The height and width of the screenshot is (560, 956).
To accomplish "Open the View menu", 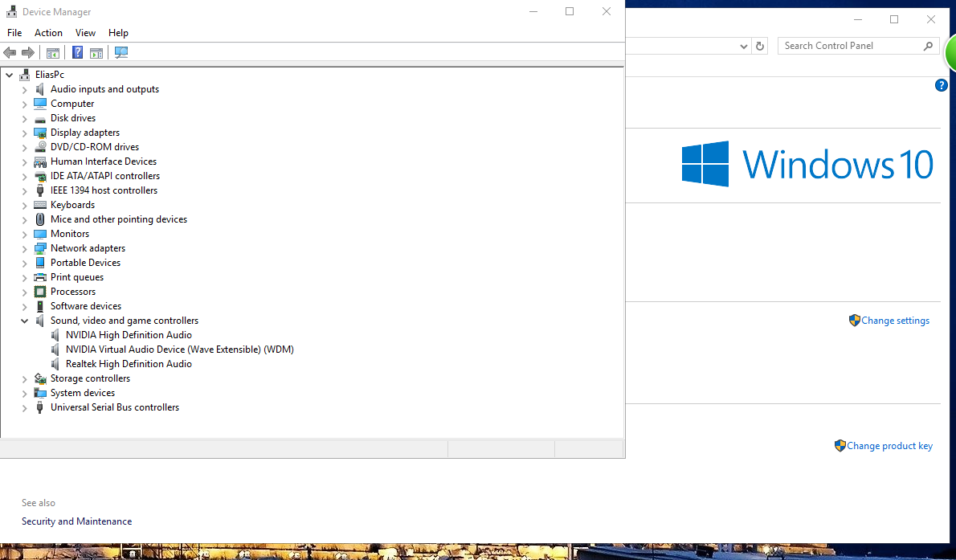I will click(x=85, y=33).
